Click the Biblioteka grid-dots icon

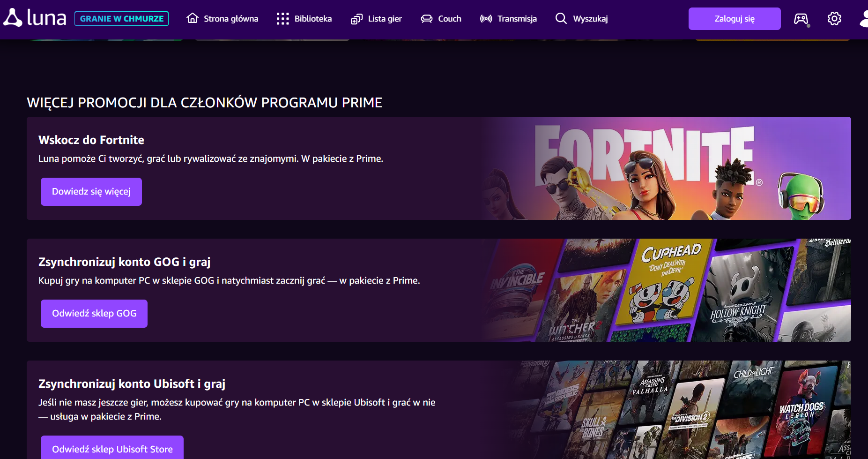(x=282, y=19)
